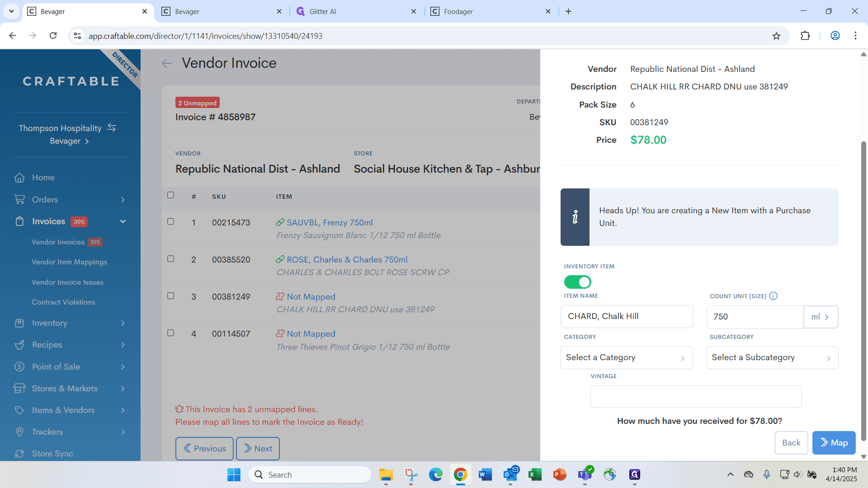The height and width of the screenshot is (488, 868).
Task: Switch to the Glitter AI browser tab
Action: pyautogui.click(x=356, y=11)
